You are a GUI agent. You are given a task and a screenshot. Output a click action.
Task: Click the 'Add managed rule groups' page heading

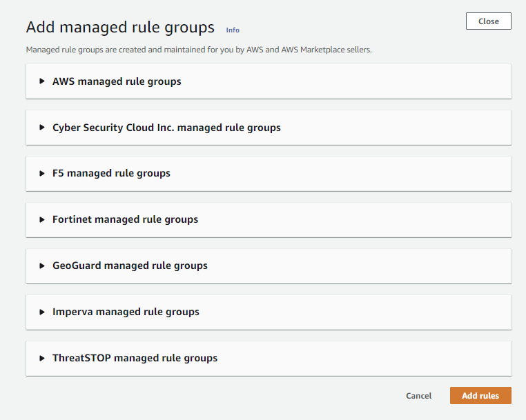[x=120, y=28]
